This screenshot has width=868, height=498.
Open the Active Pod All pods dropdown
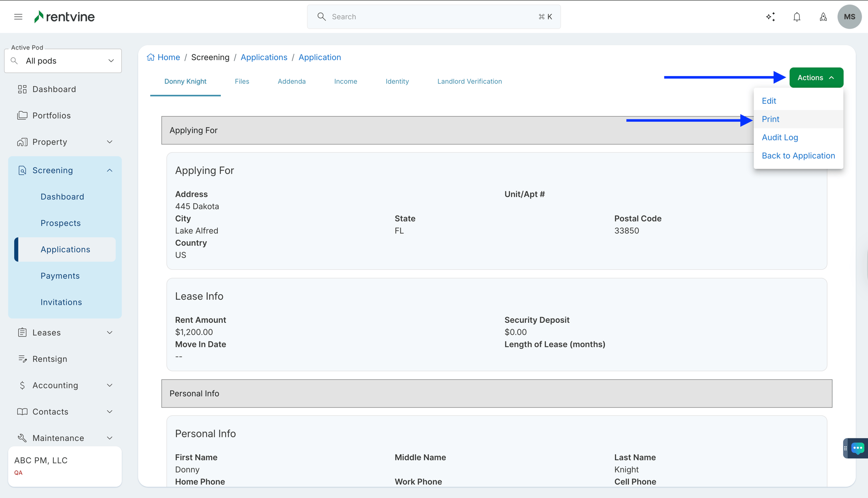(63, 61)
